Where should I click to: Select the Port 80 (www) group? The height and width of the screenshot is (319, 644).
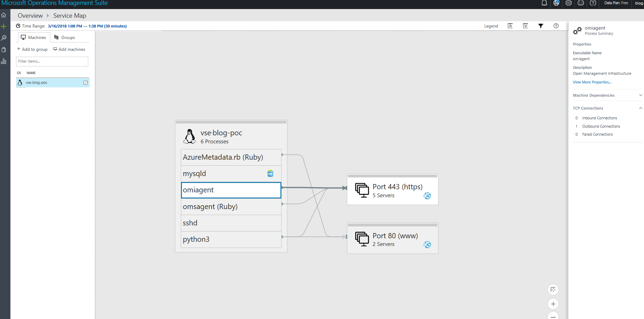(x=392, y=238)
